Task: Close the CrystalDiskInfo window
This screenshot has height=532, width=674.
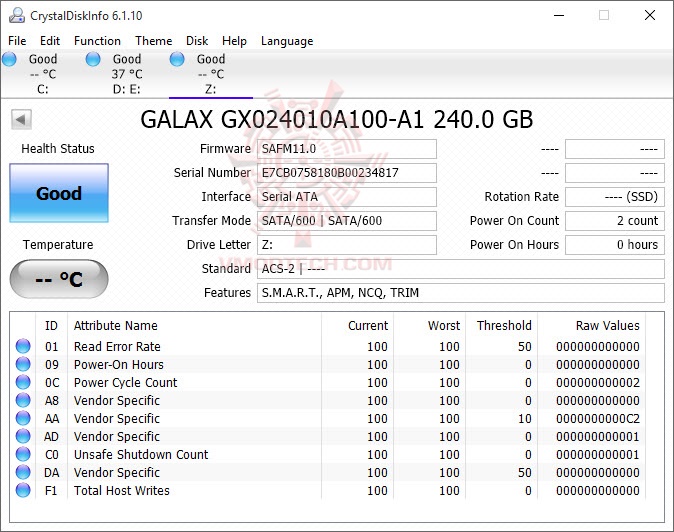Action: pyautogui.click(x=649, y=15)
